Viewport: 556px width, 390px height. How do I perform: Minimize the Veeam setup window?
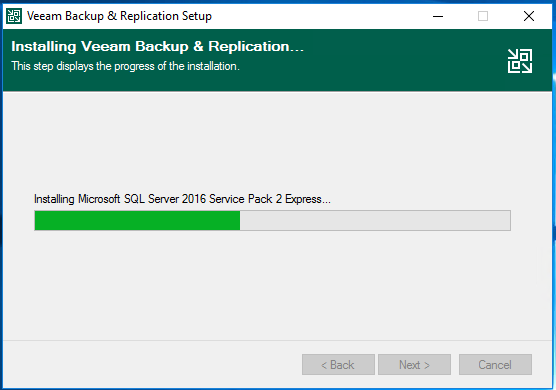438,16
